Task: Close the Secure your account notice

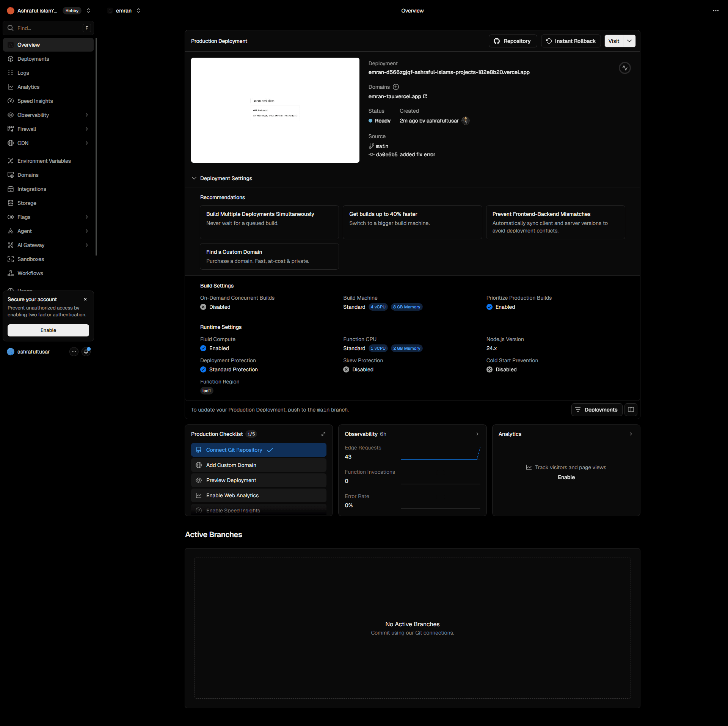Action: coord(85,299)
